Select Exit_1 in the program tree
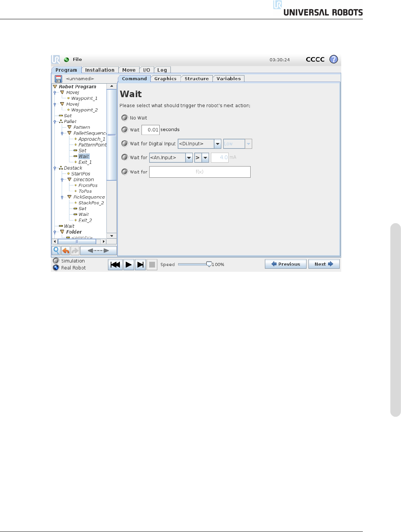This screenshot has height=532, width=401. tap(85, 162)
